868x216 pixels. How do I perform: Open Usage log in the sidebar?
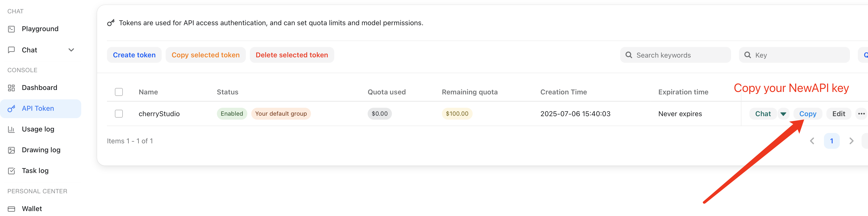38,129
